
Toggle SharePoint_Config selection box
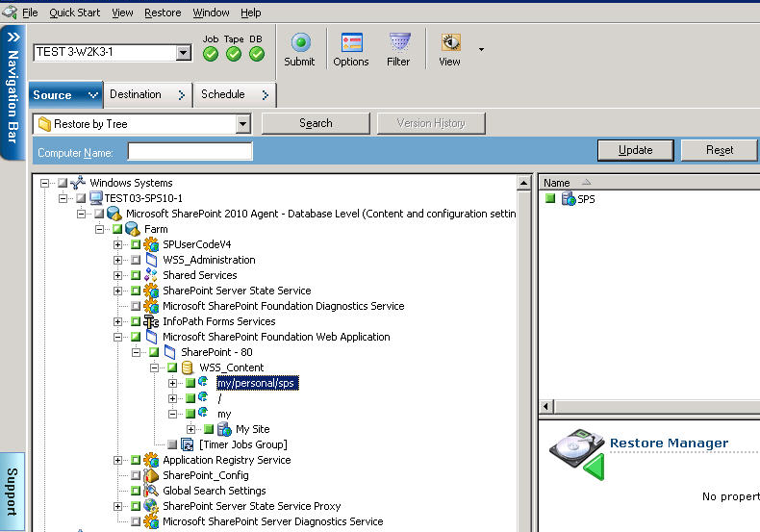tap(136, 475)
